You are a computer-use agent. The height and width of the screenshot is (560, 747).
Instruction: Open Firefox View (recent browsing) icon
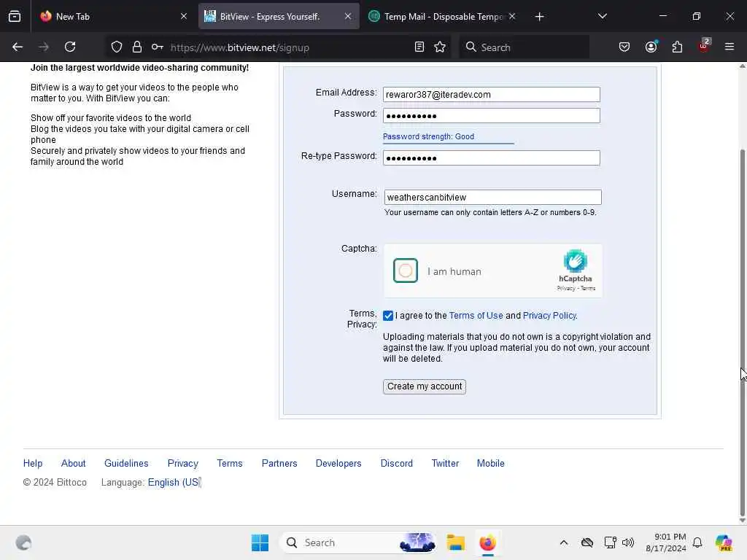pos(15,16)
